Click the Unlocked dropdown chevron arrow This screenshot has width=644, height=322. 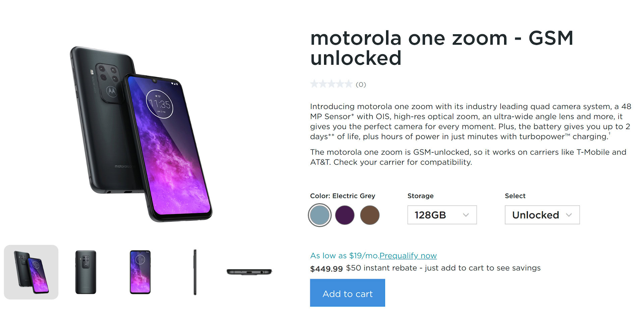(x=569, y=215)
